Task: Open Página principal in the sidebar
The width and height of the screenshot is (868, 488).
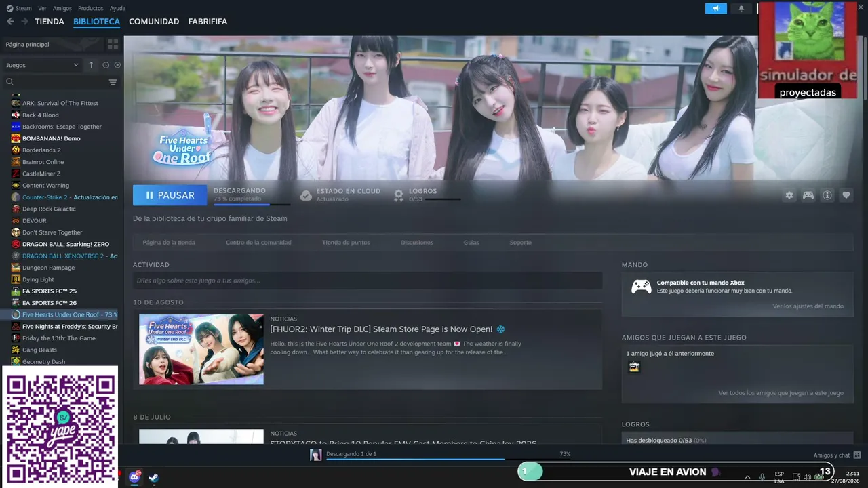Action: point(27,44)
